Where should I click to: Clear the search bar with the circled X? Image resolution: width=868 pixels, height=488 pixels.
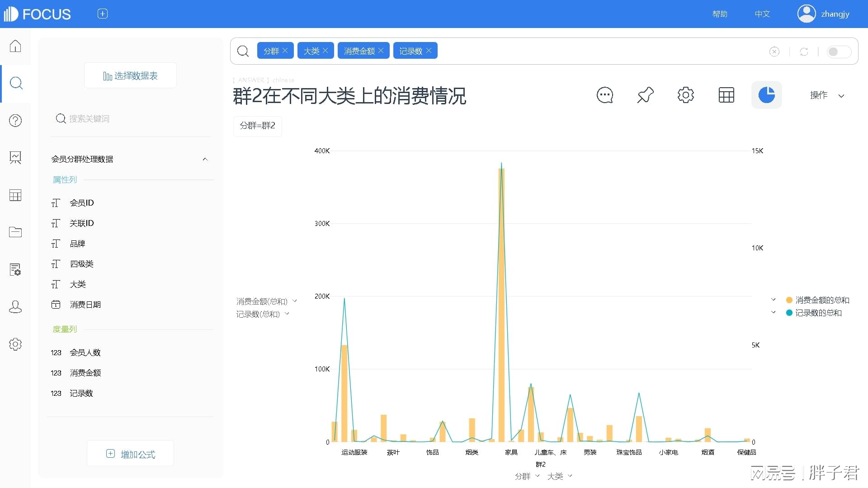[x=774, y=52]
